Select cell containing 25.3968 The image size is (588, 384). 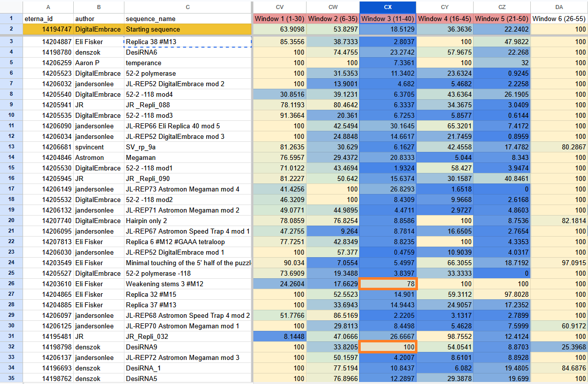pos(559,347)
